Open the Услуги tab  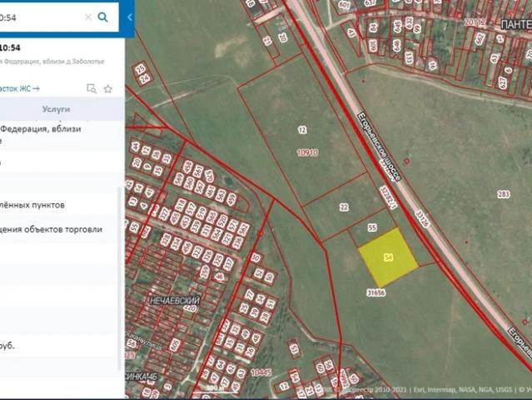56,109
